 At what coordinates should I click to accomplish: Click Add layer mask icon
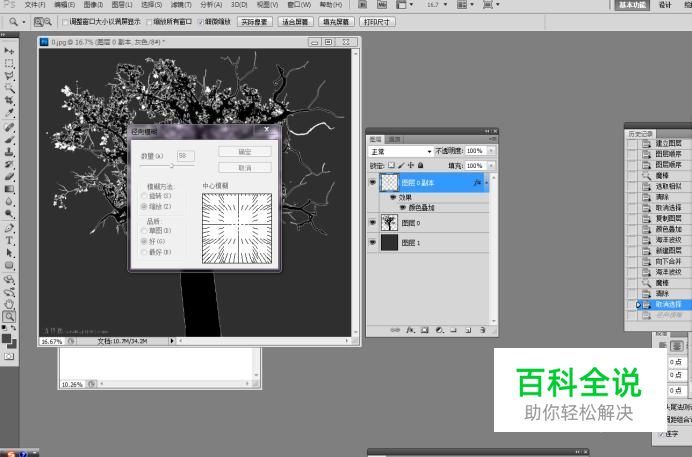tap(425, 330)
